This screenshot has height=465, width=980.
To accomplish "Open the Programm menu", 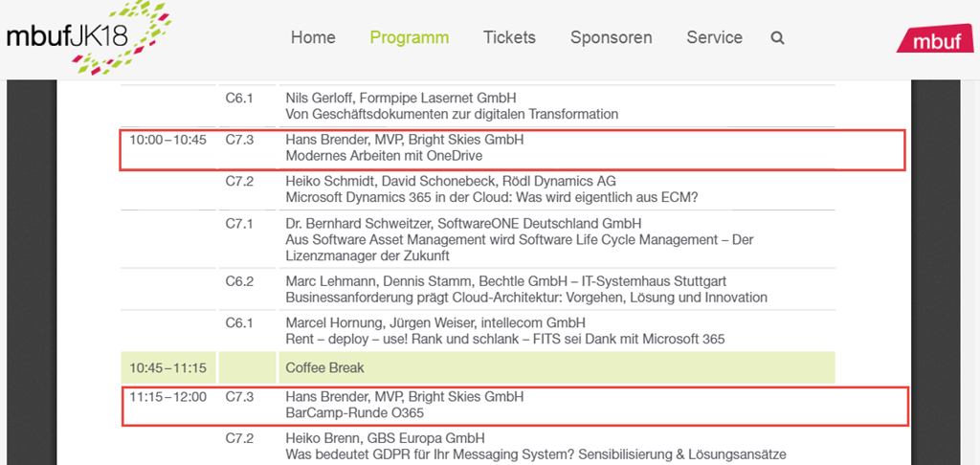I will click(409, 38).
